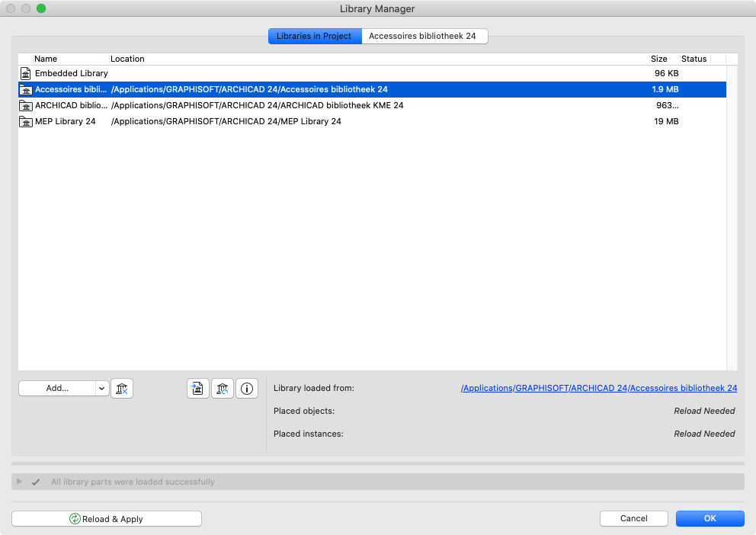
Task: Click the Add... button
Action: (57, 389)
